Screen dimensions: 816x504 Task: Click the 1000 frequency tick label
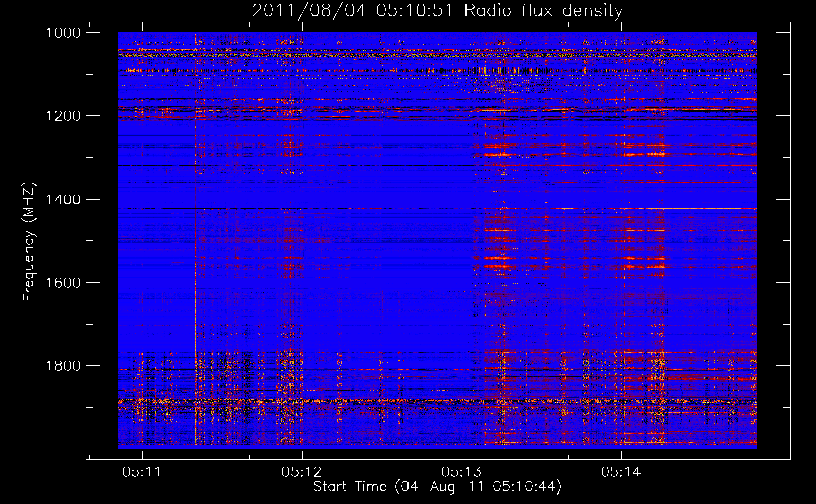pyautogui.click(x=64, y=33)
